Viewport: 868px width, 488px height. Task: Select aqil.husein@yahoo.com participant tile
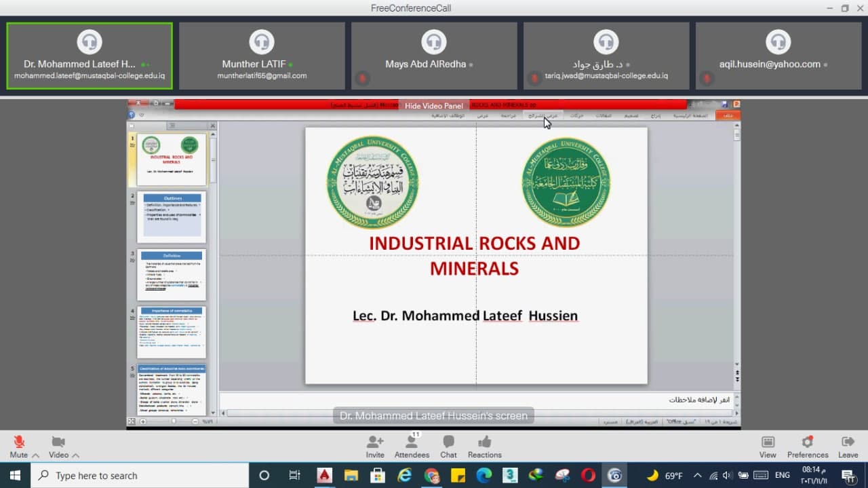(x=778, y=56)
